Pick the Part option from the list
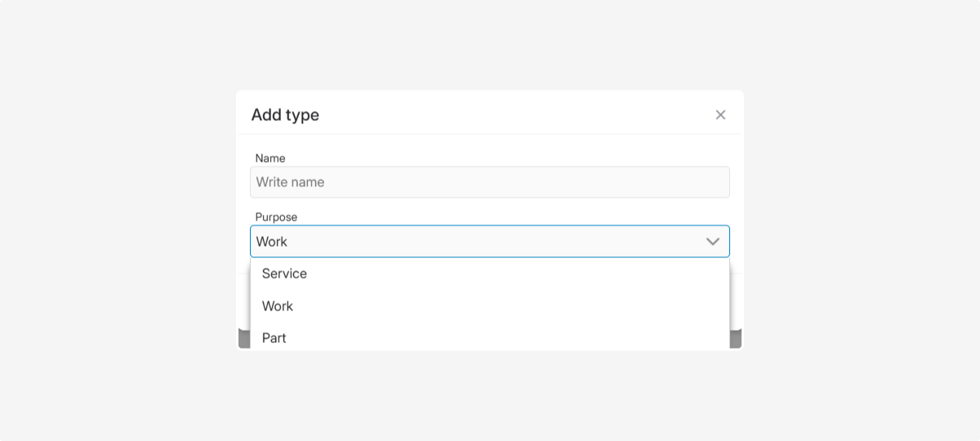Viewport: 980px width, 441px height. (x=274, y=338)
